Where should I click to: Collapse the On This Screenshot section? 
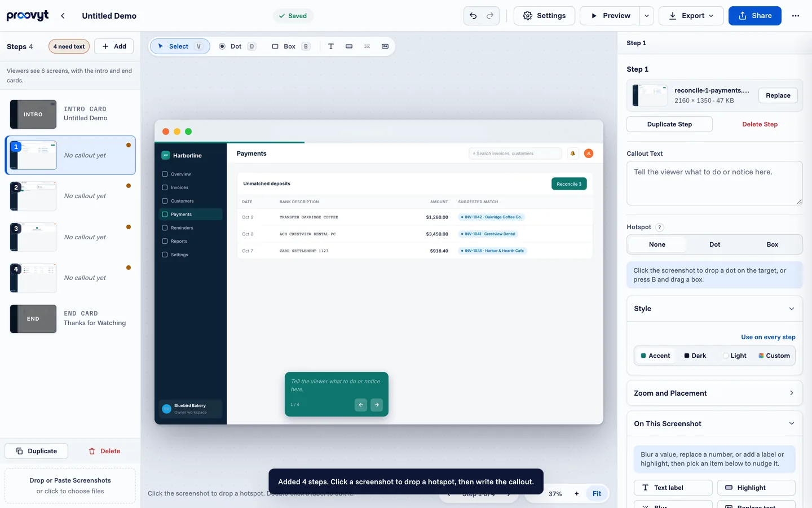[714, 424]
